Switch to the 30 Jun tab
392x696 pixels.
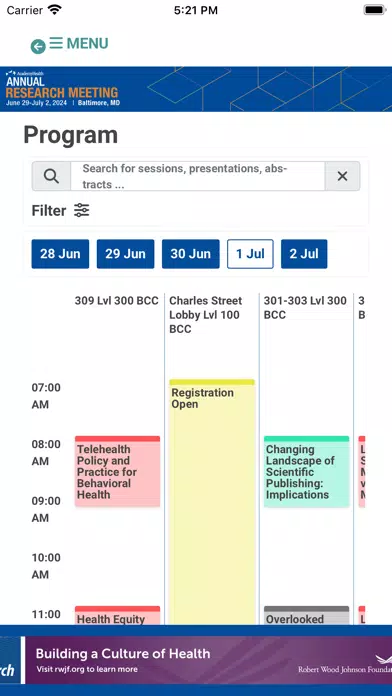coord(190,254)
